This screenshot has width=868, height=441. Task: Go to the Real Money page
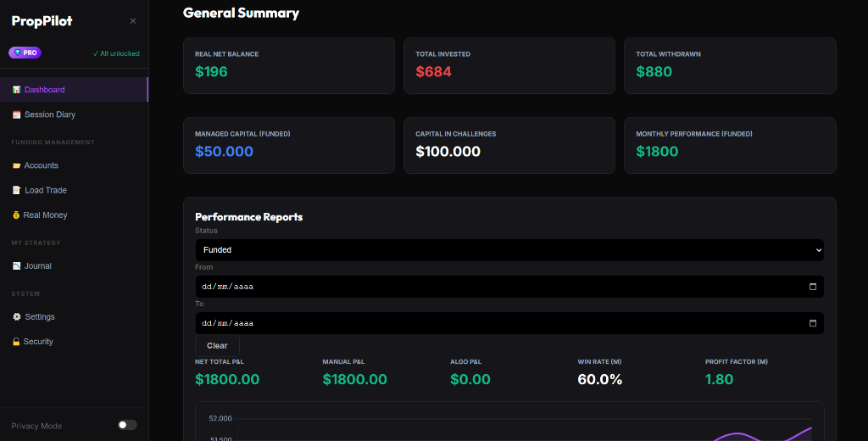[x=75, y=215]
